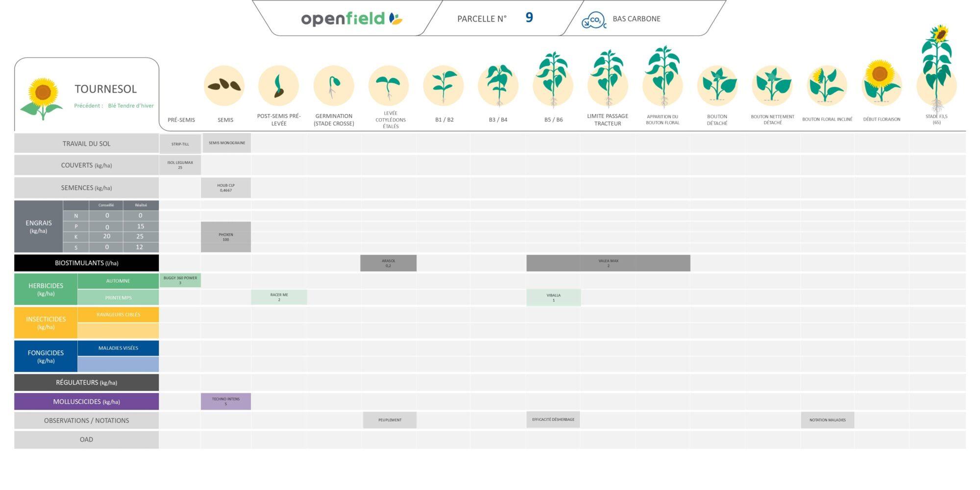This screenshot has width=980, height=490.
Task: Click the Strip-Till soil work cell
Action: click(x=180, y=144)
